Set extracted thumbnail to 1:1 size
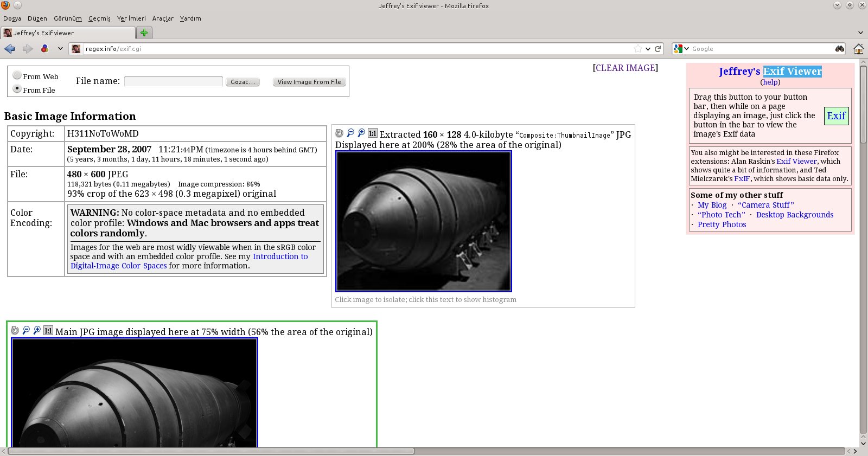The width and height of the screenshot is (868, 456). (373, 133)
